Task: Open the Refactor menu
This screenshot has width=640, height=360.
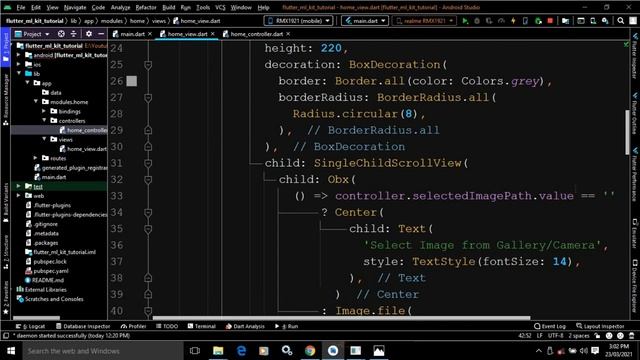Action: point(146,7)
